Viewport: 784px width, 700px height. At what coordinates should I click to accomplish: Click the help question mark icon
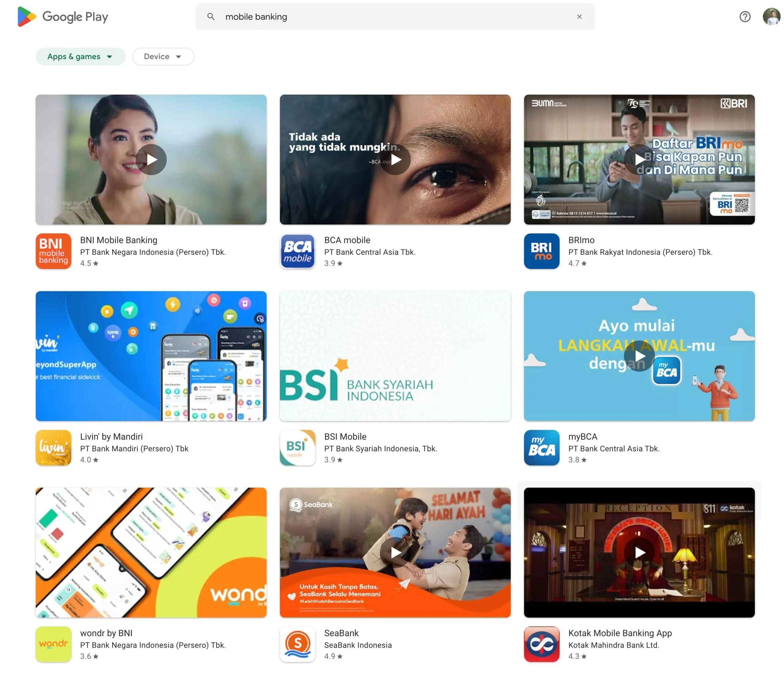(745, 17)
